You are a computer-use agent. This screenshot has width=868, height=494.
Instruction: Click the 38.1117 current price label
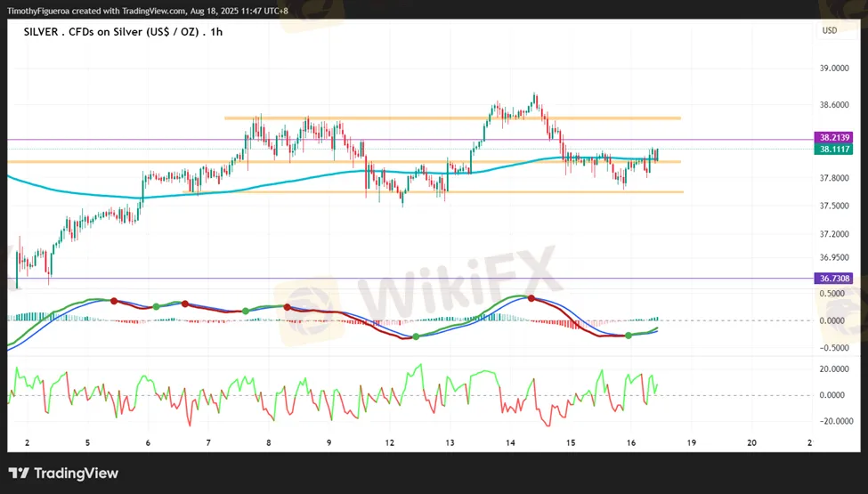[x=834, y=150]
